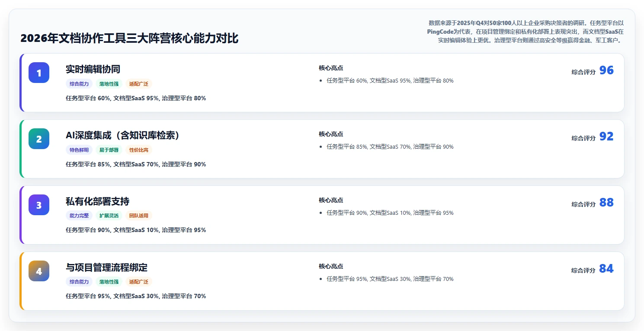Open the AI深度集成 card title

[x=123, y=135]
